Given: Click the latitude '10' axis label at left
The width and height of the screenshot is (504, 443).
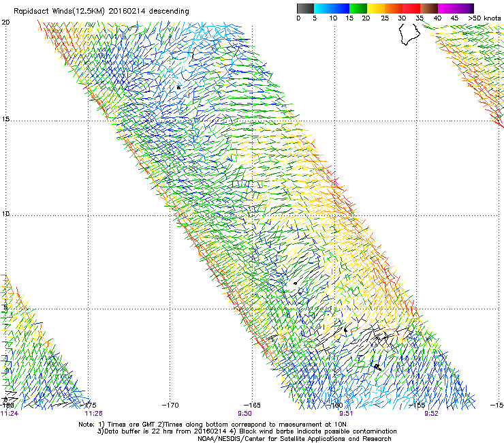Looking at the screenshot, I should pyautogui.click(x=5, y=213).
